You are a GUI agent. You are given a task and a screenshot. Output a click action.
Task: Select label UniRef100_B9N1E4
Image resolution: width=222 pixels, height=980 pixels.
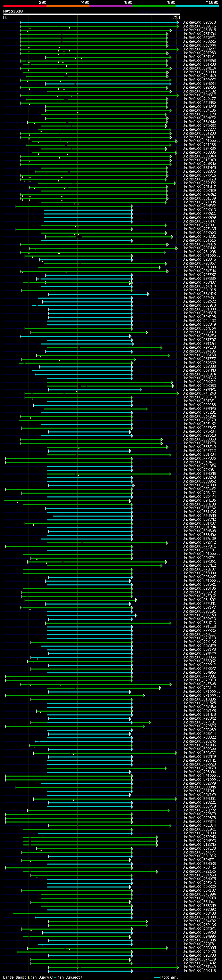(x=199, y=68)
